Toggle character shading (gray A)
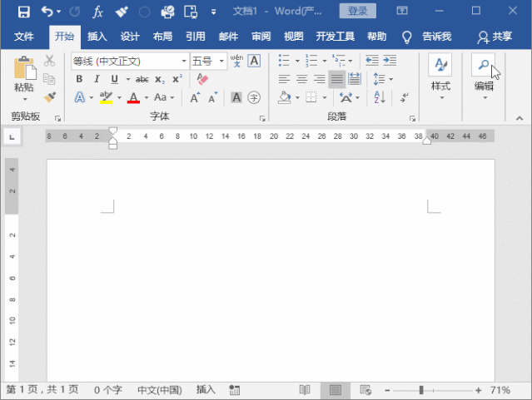Screen dimensions: 532x400 point(236,97)
